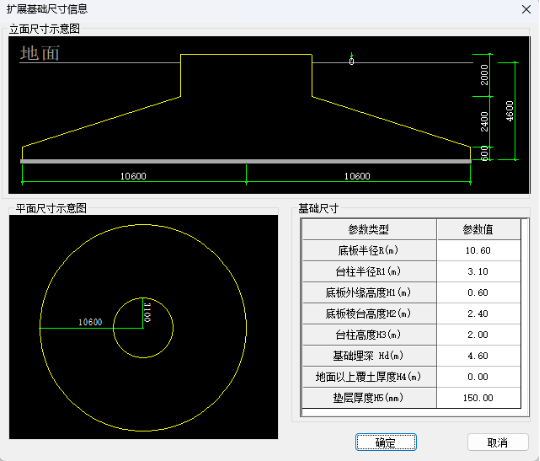Click the 地面以上覆土厚度H4 value 0.00
The image size is (540, 461).
[478, 376]
